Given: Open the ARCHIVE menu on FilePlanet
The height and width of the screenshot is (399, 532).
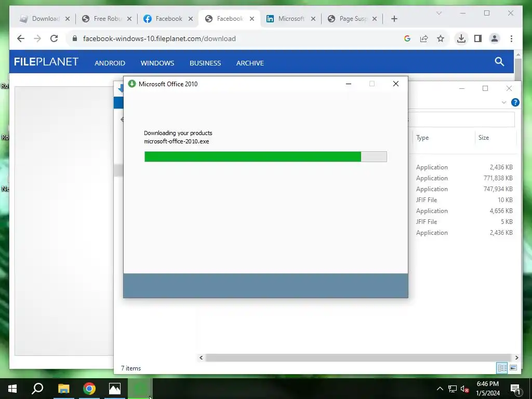Looking at the screenshot, I should pyautogui.click(x=250, y=63).
